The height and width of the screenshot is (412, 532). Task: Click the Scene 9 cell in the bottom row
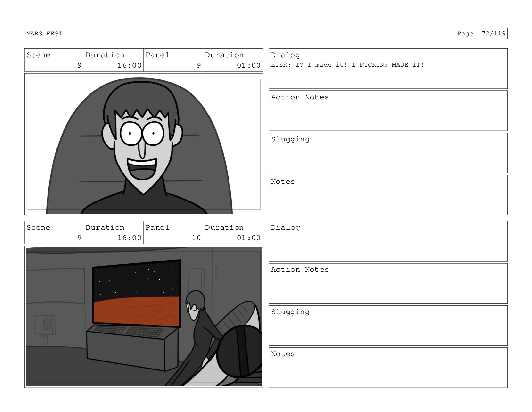click(54, 233)
